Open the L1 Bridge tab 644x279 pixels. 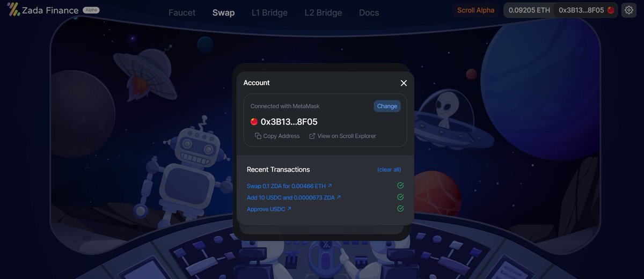[x=269, y=12]
